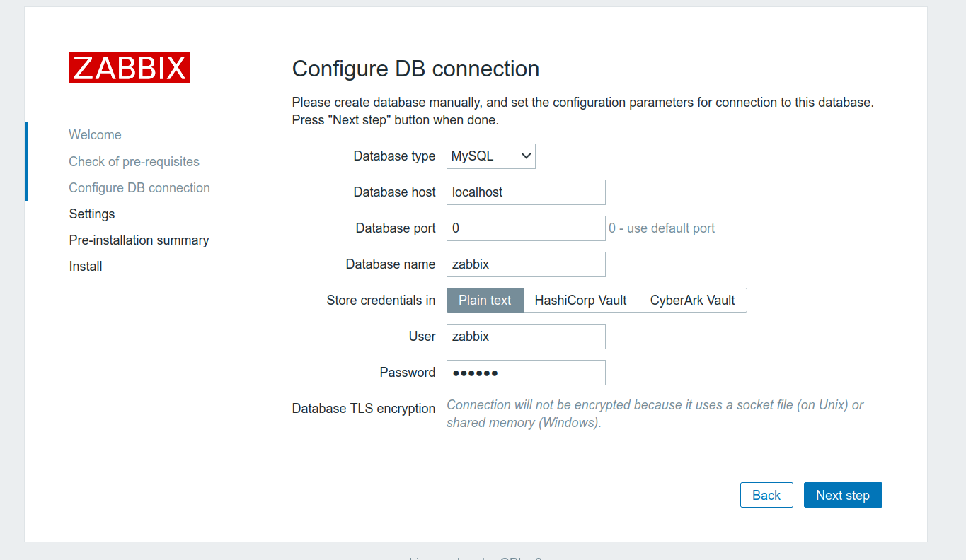Focus the Database port field

tap(526, 228)
